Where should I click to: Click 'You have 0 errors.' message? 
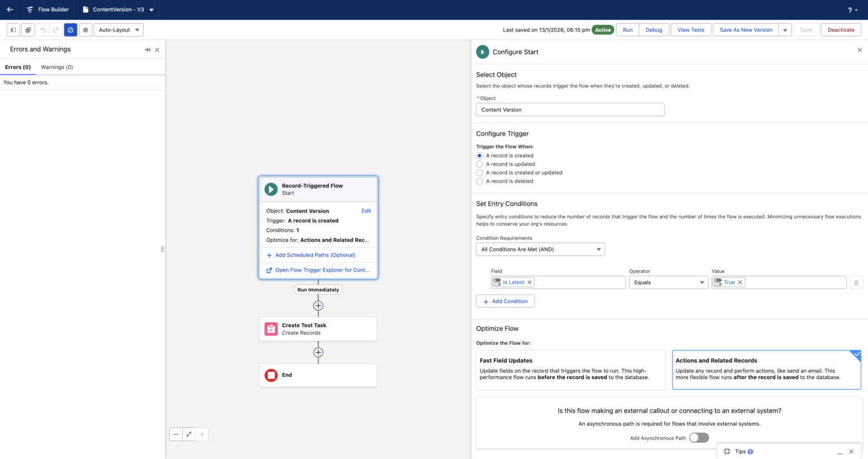[26, 83]
